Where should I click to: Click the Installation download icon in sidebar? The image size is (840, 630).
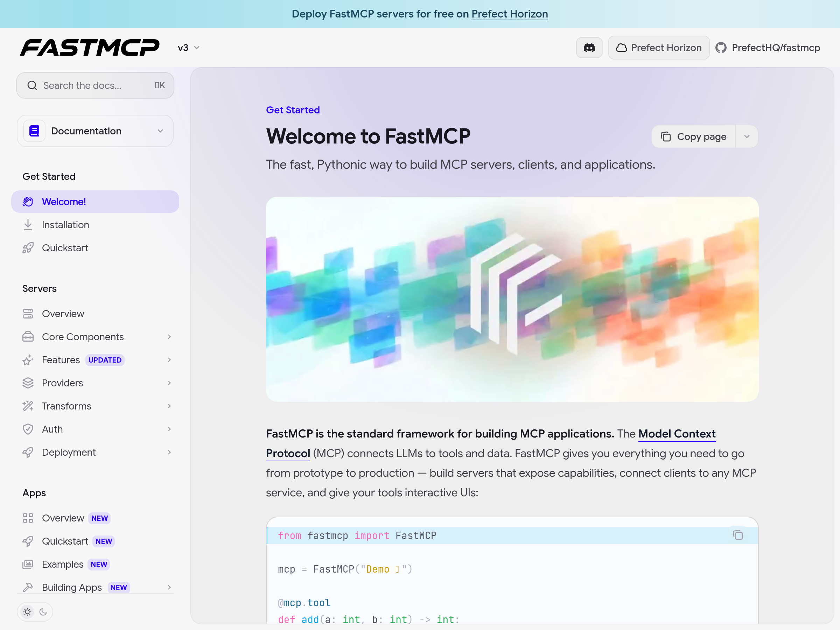point(28,225)
